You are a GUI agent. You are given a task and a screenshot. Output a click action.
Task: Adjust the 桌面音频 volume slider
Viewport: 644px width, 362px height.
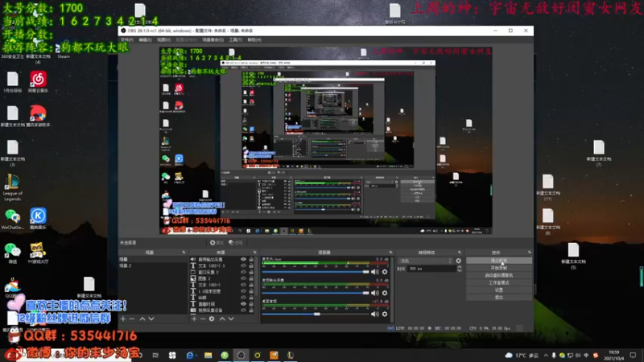pos(316,314)
